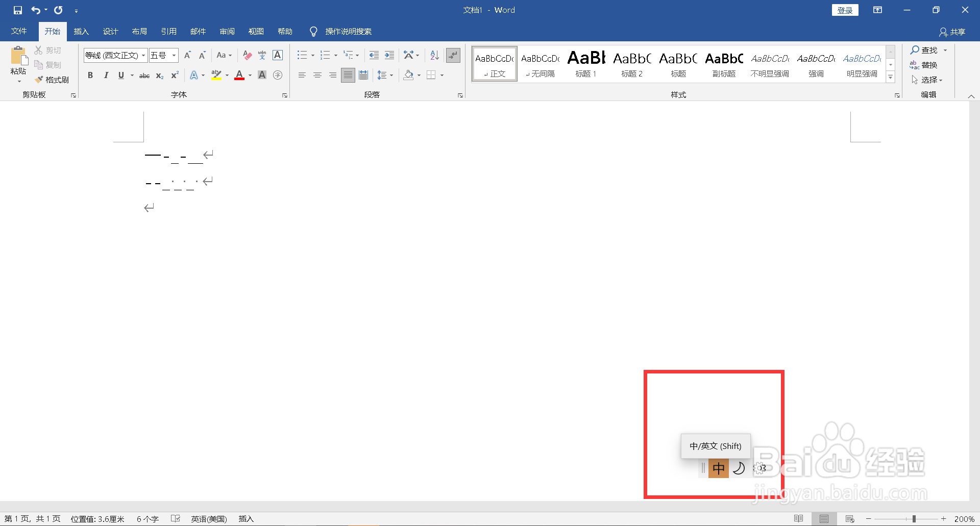Decrease font size with the shrink icon
Viewport: 980px width, 526px height.
(202, 55)
